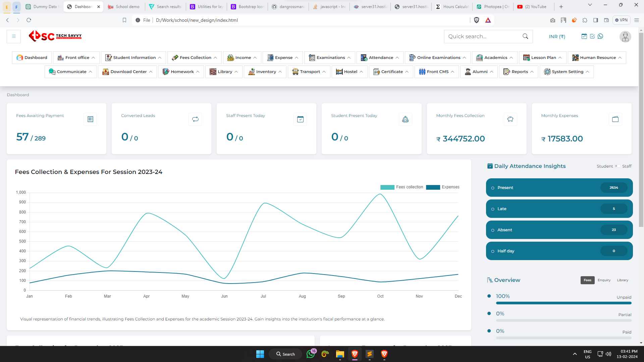Click the search magnifier icon
This screenshot has width=644, height=362.
pyautogui.click(x=525, y=36)
